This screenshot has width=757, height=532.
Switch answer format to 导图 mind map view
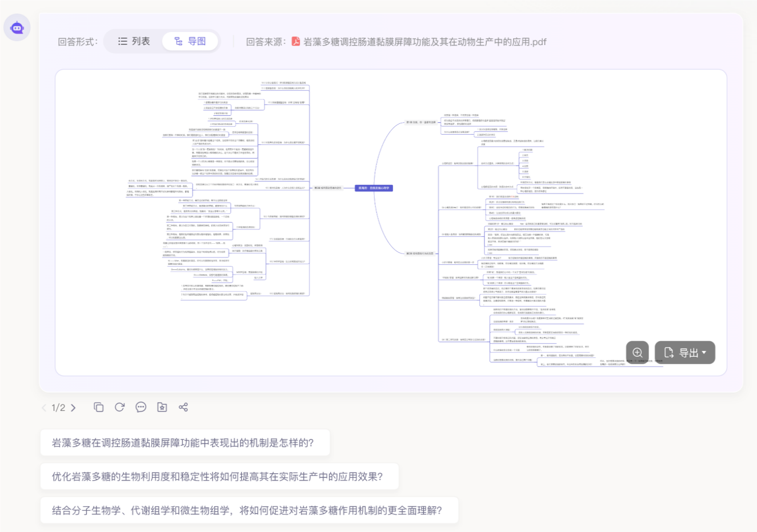(190, 41)
